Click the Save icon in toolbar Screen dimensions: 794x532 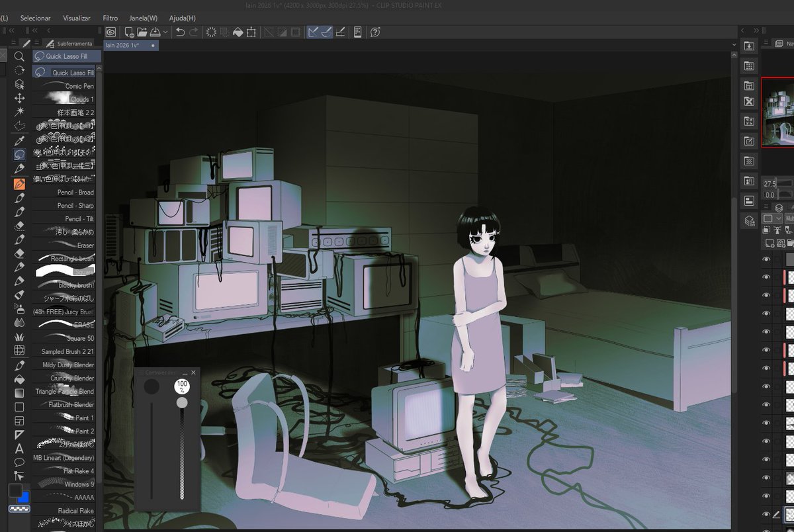click(155, 32)
